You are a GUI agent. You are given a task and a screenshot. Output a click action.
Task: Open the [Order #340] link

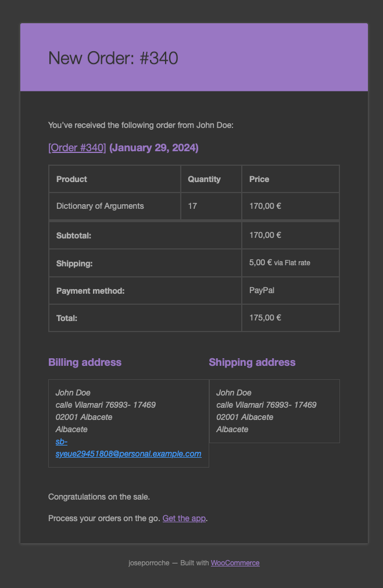[x=77, y=148]
